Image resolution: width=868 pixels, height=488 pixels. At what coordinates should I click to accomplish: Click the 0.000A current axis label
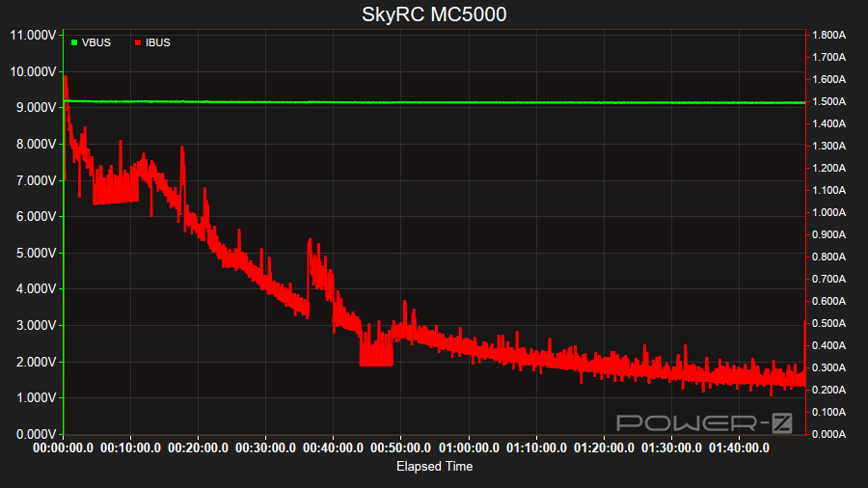pyautogui.click(x=828, y=434)
